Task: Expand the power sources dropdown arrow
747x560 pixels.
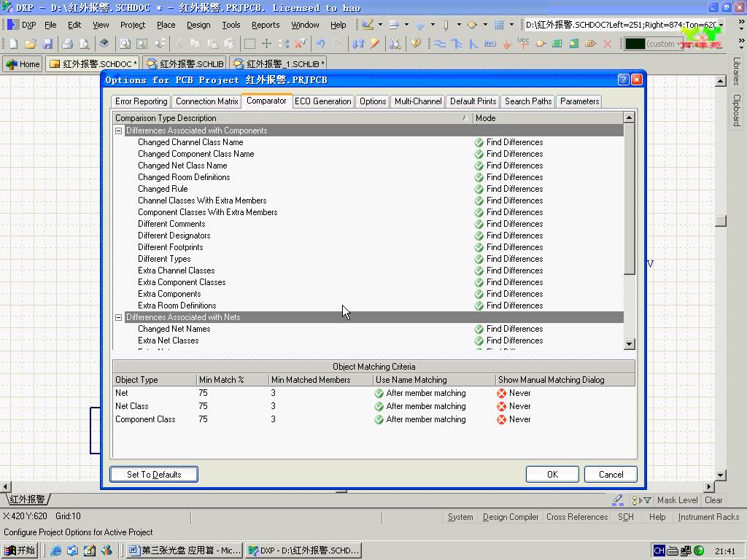Action: coord(433,25)
